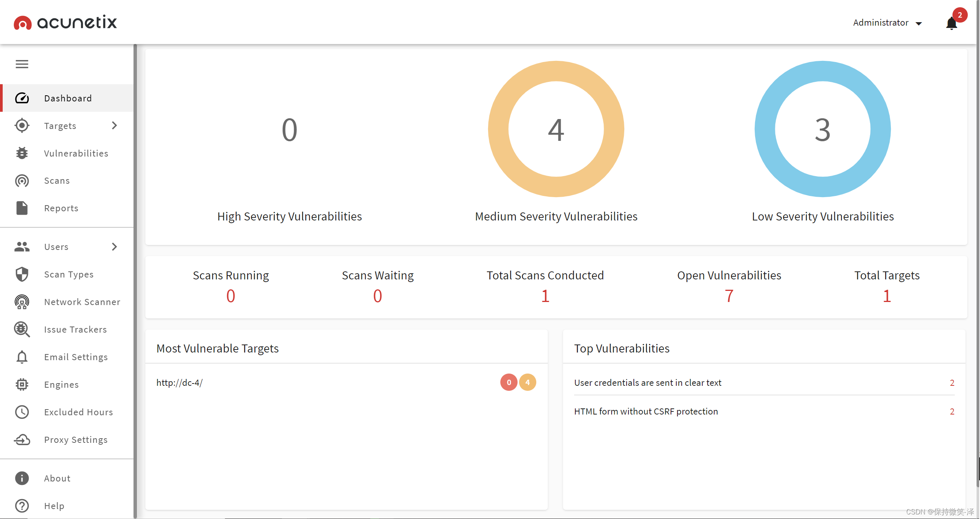
Task: Expand the Users submenu chevron
Action: [x=114, y=247]
